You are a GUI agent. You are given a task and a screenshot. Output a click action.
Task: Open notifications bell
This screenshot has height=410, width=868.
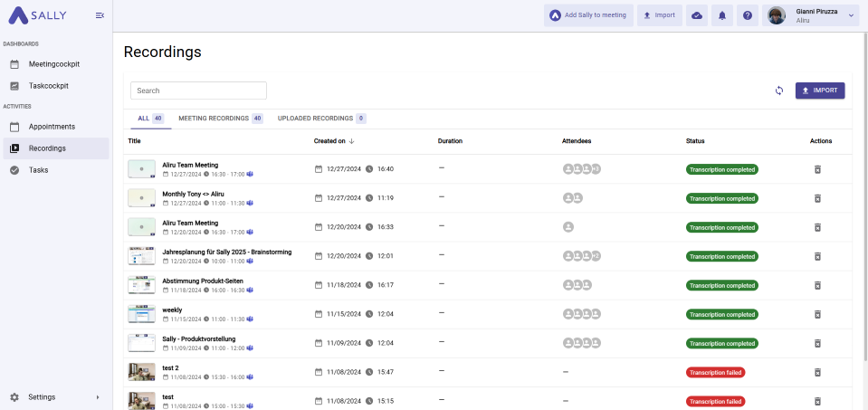pyautogui.click(x=722, y=15)
